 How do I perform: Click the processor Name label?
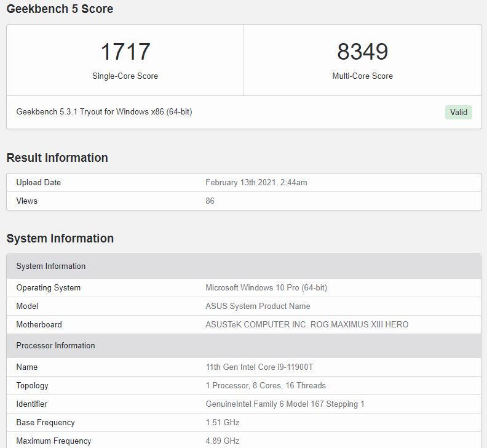tap(26, 367)
